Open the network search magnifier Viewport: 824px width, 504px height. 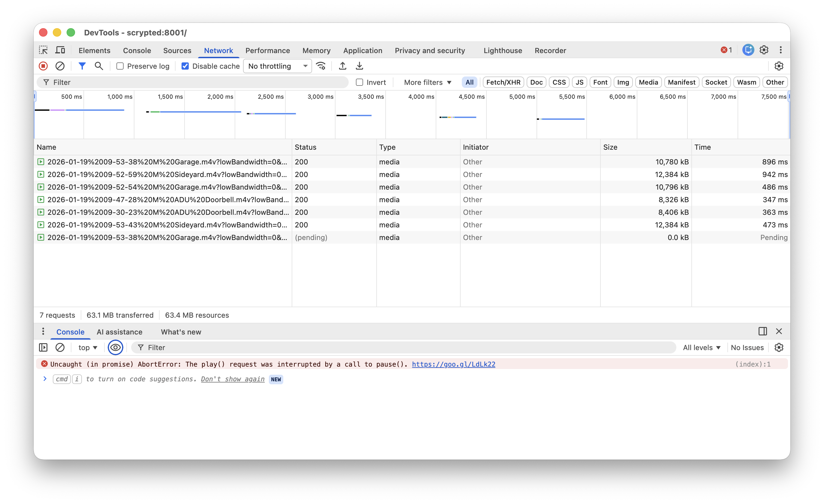(99, 66)
